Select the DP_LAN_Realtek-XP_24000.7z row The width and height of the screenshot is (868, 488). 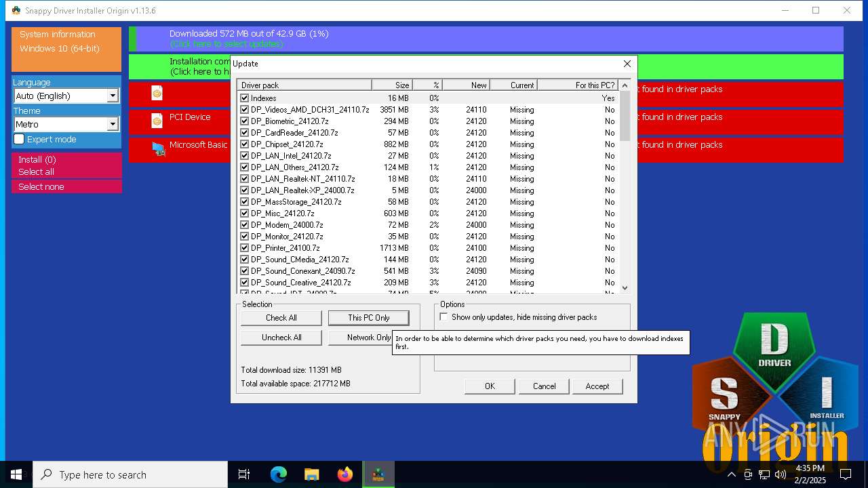tap(428, 190)
